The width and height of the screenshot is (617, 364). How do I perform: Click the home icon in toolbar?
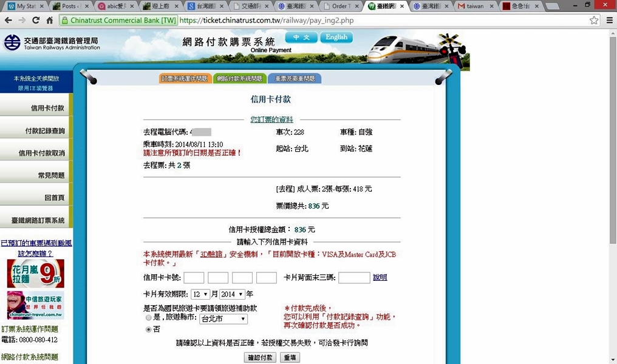[x=50, y=20]
